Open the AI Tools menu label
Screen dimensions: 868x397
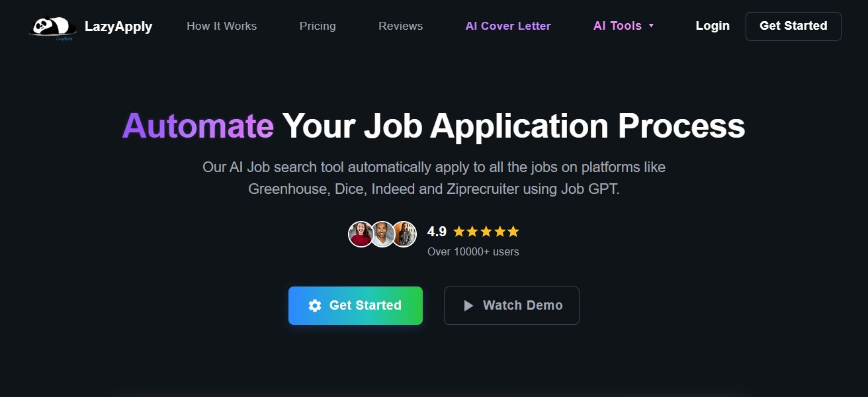(x=617, y=26)
